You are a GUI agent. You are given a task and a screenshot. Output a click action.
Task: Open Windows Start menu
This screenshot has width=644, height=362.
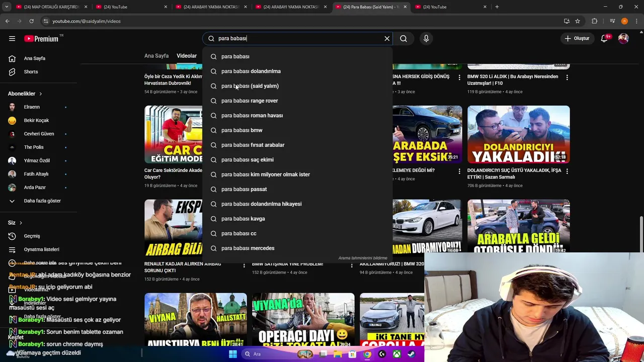pyautogui.click(x=232, y=354)
